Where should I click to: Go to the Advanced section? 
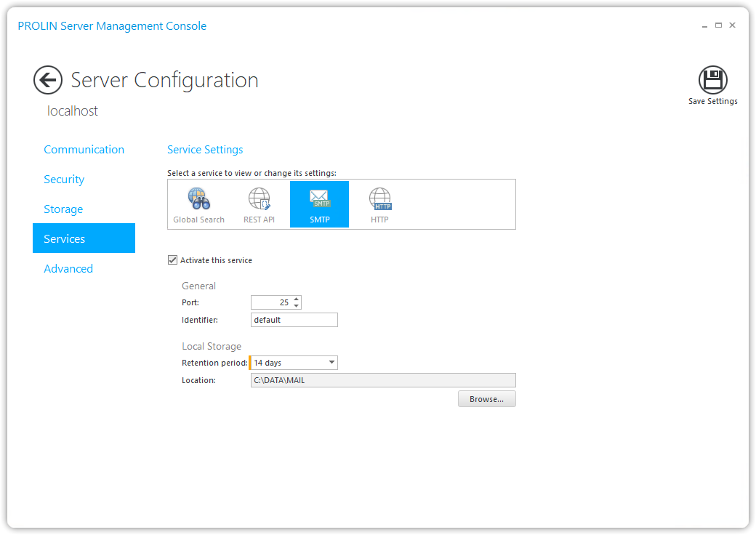point(68,269)
